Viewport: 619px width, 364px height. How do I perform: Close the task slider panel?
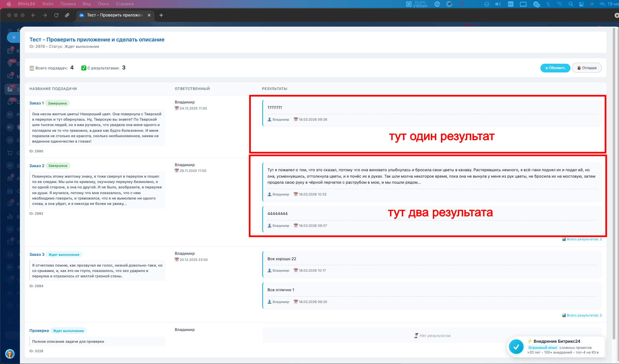[x=13, y=37]
